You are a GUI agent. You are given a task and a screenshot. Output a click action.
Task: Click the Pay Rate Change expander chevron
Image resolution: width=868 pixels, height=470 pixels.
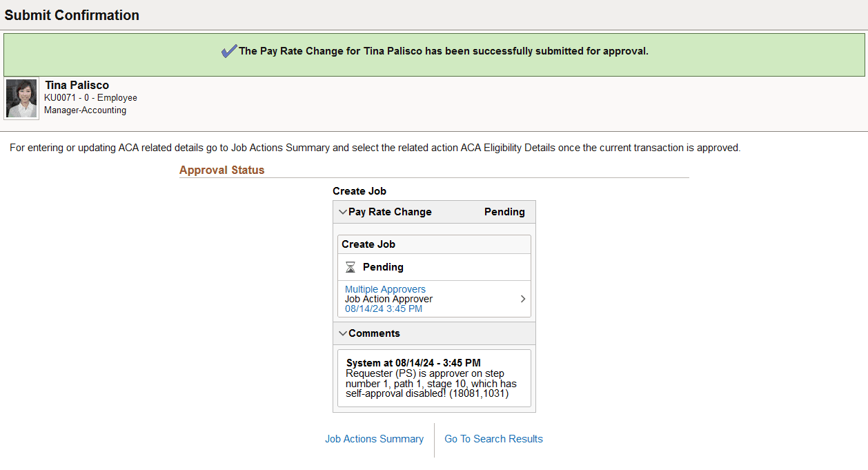pyautogui.click(x=343, y=211)
